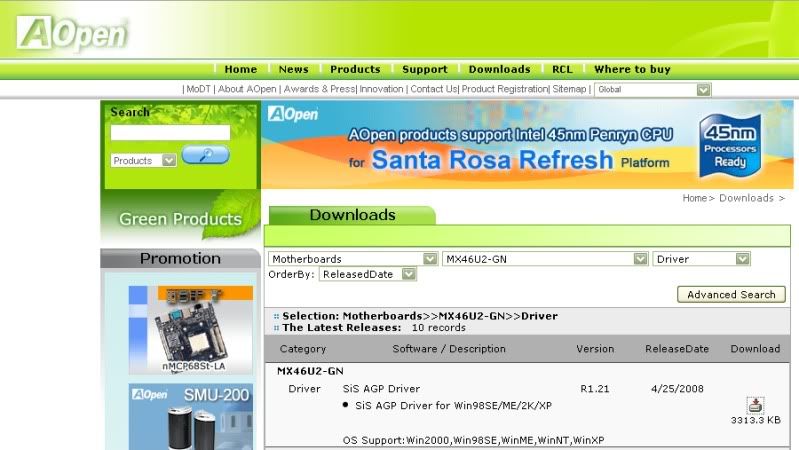Image resolution: width=799 pixels, height=450 pixels.
Task: Follow the Innovation link
Action: point(381,89)
